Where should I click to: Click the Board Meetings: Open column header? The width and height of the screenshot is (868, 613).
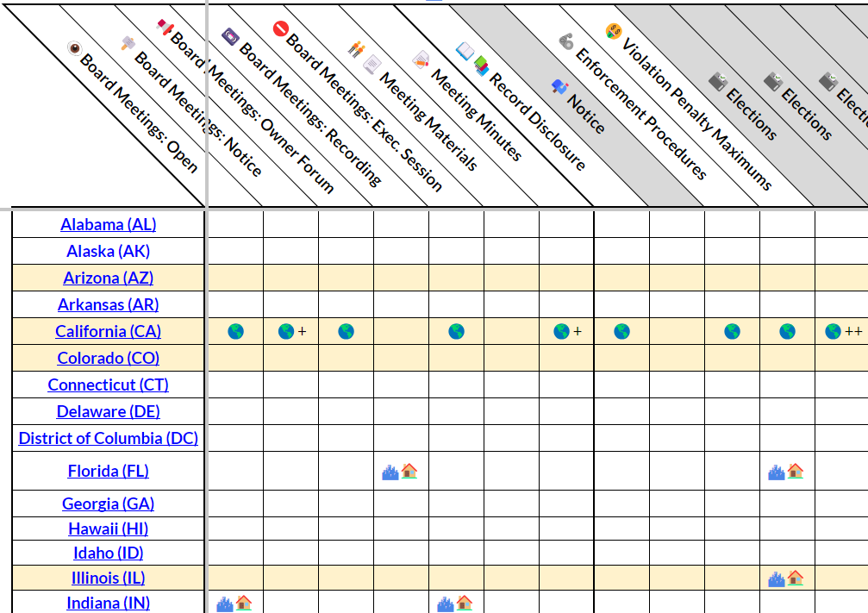click(x=139, y=113)
